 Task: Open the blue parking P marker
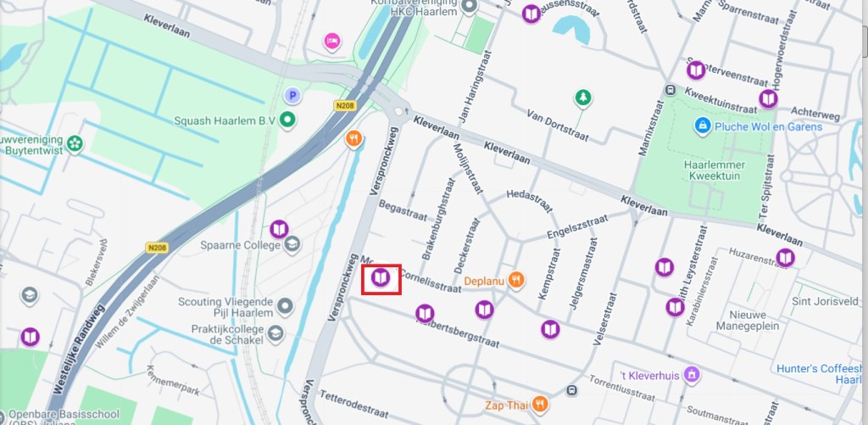(292, 97)
